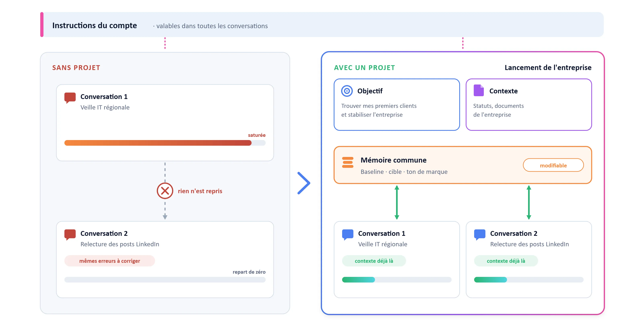Image resolution: width=644 pixels, height=330 pixels.
Task: Click 'valables dans toutes les conversations' text
Action: pyautogui.click(x=212, y=26)
